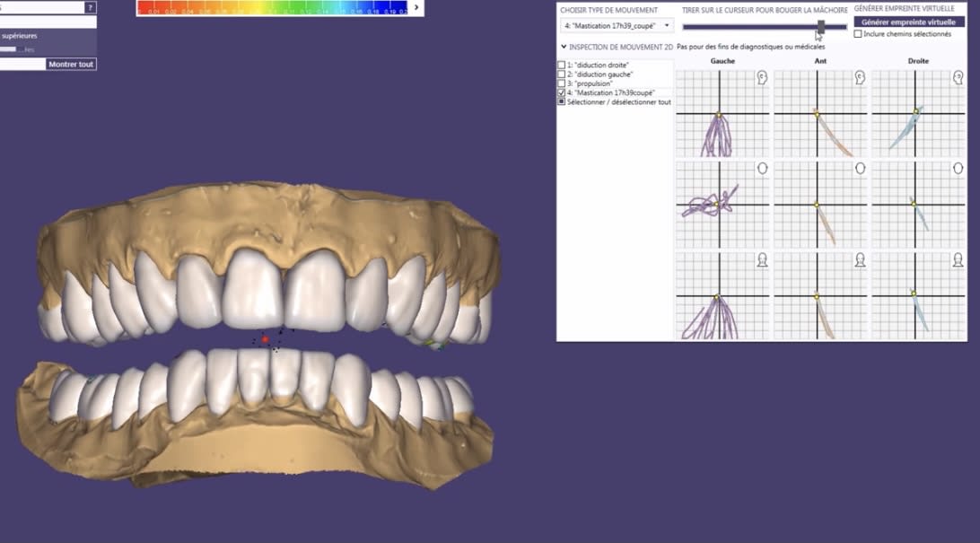Click top-view head icon in Ant middle graph

click(x=859, y=168)
